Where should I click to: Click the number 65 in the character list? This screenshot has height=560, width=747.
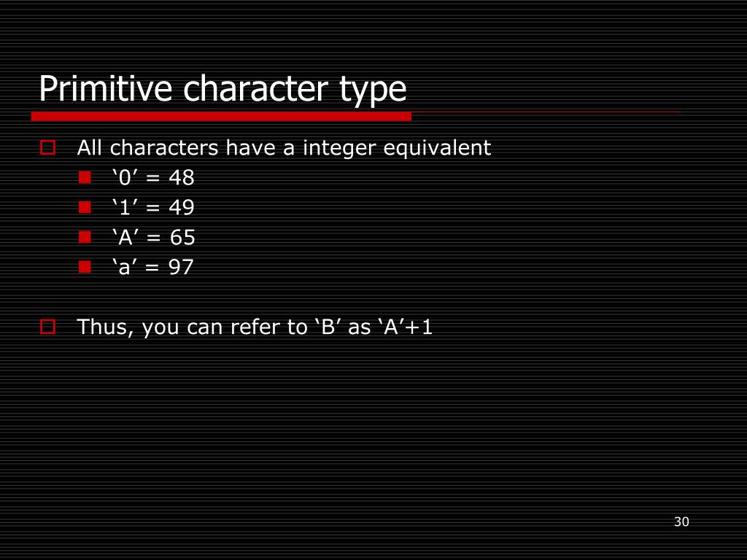[x=182, y=237]
